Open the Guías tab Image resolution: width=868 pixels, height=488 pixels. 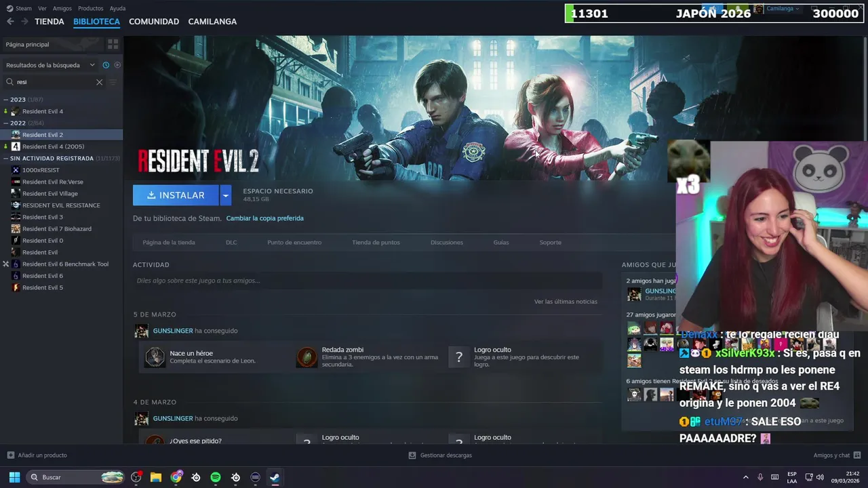coord(501,242)
